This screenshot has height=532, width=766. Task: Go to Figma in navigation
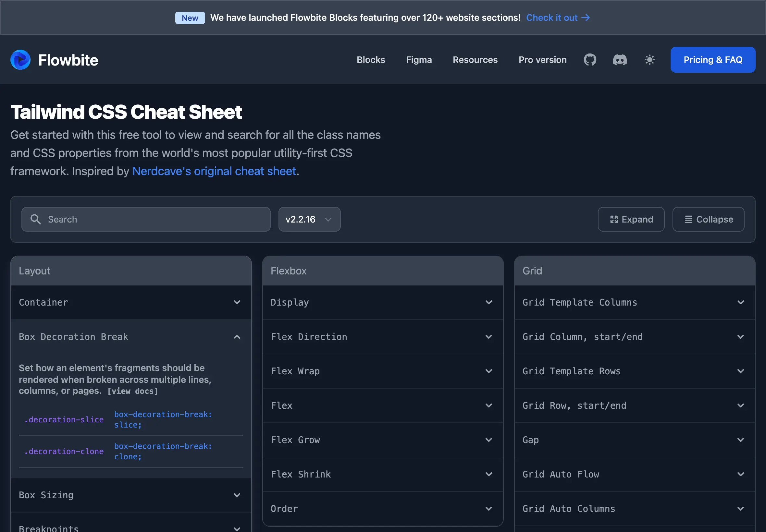click(418, 60)
